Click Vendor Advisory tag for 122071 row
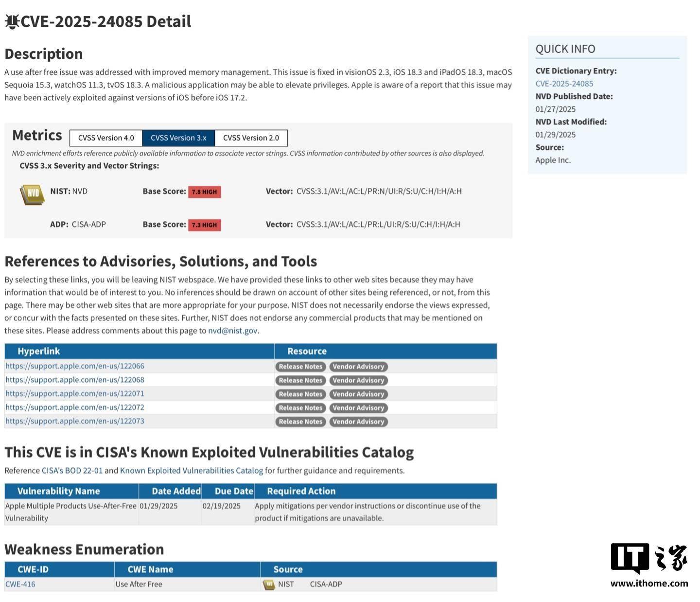 coord(359,394)
